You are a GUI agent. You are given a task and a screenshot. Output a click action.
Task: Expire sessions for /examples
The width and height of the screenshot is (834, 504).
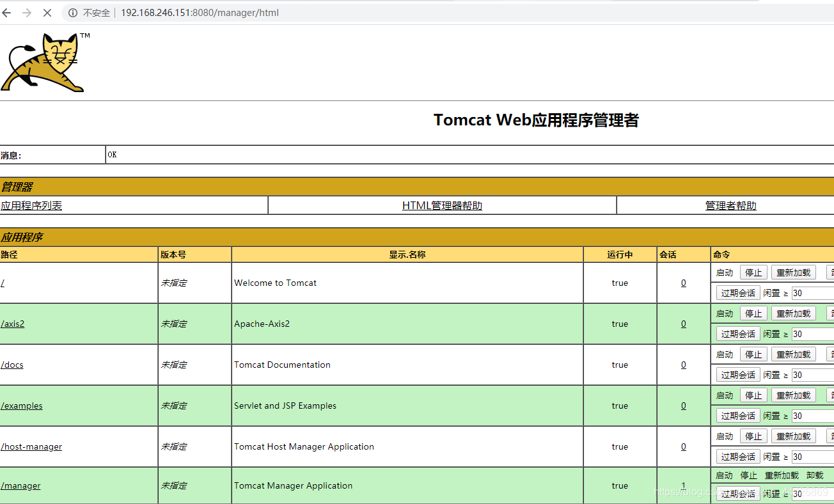738,416
